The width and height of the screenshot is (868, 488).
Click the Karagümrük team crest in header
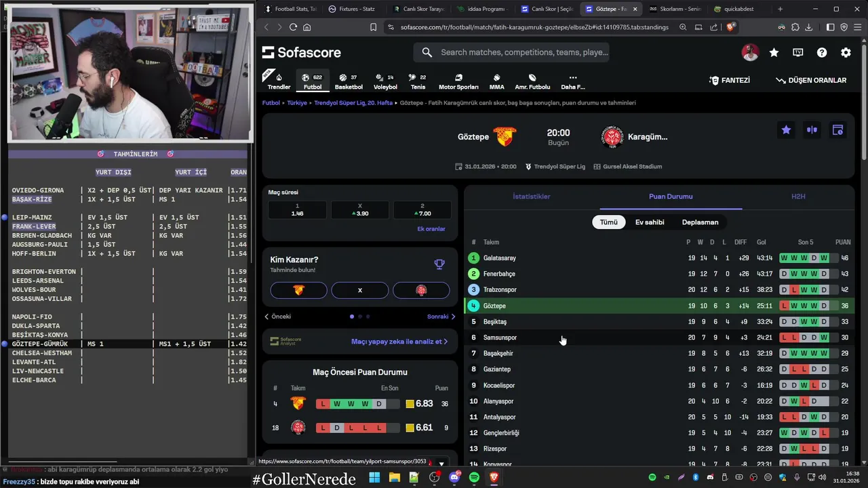coord(612,136)
